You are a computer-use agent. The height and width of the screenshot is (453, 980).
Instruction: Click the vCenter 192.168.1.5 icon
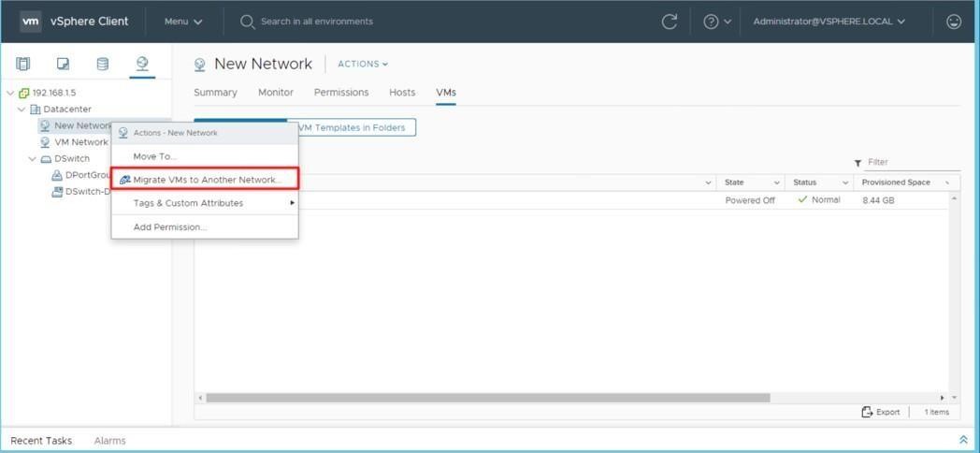[24, 93]
